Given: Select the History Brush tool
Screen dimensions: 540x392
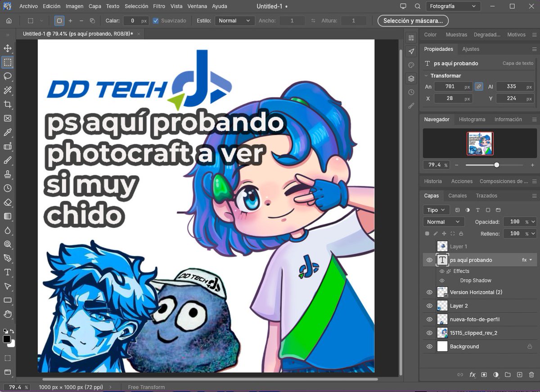Looking at the screenshot, I should tap(8, 188).
